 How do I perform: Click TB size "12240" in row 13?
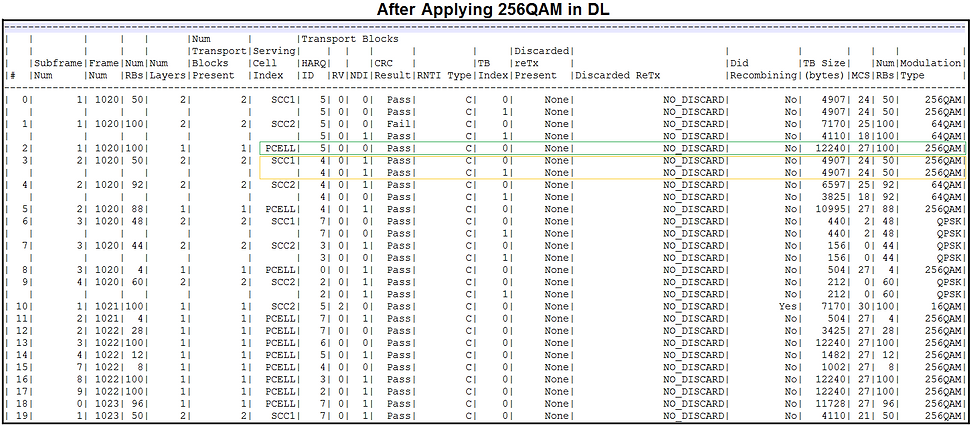[x=832, y=342]
